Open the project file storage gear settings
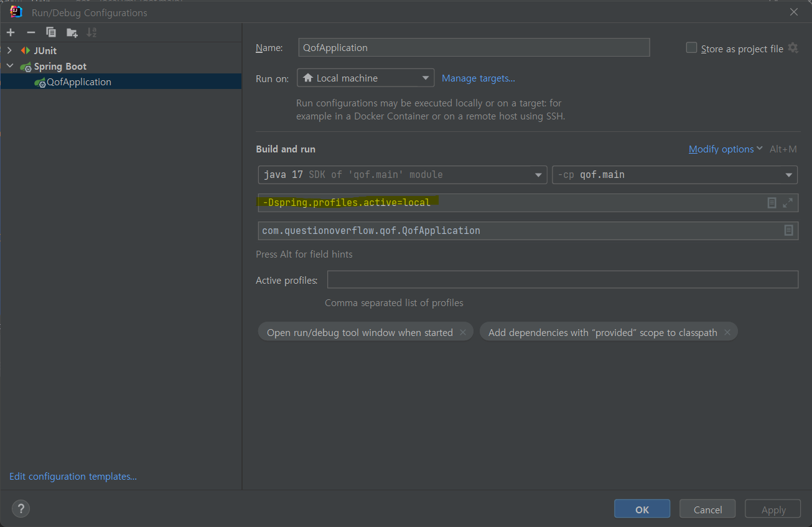Screen dimensions: 812x527 coord(793,48)
